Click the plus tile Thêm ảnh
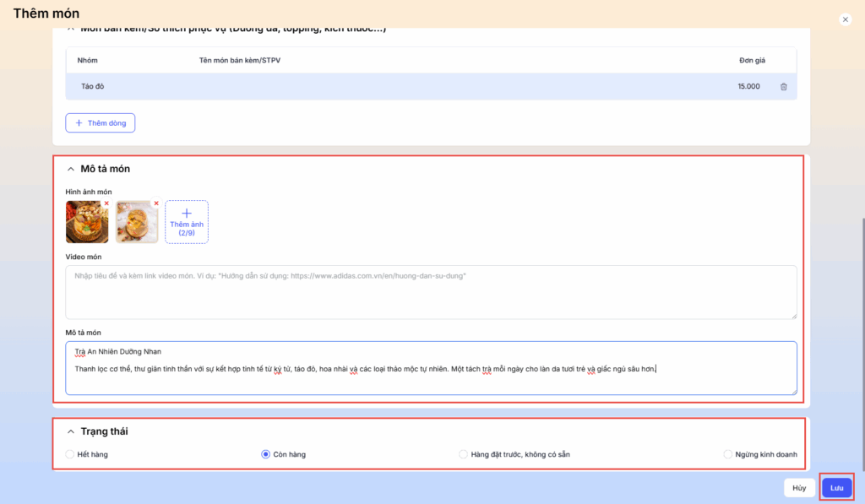Image resolution: width=865 pixels, height=504 pixels. point(187,222)
